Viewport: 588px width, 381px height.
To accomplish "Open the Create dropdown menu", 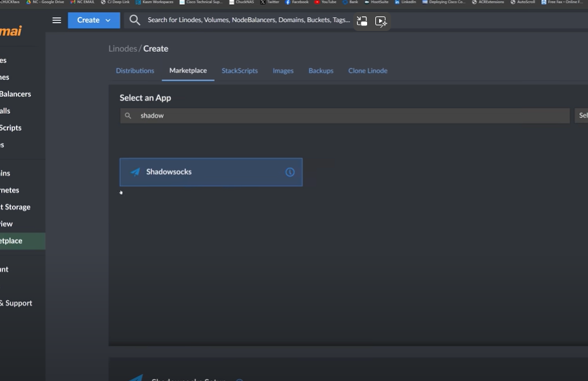I will pos(94,20).
